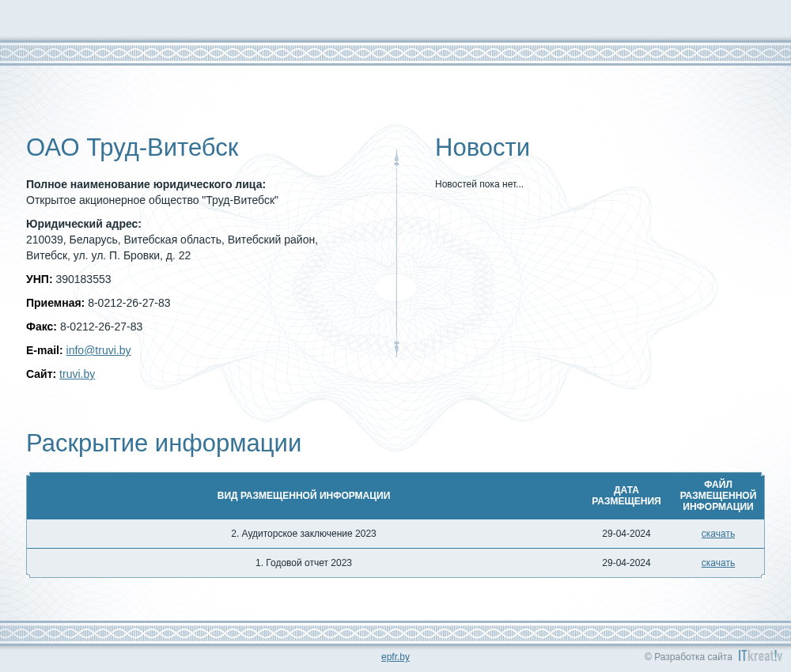Select the legal address text starting with 210039
The width and height of the screenshot is (791, 672).
click(172, 247)
